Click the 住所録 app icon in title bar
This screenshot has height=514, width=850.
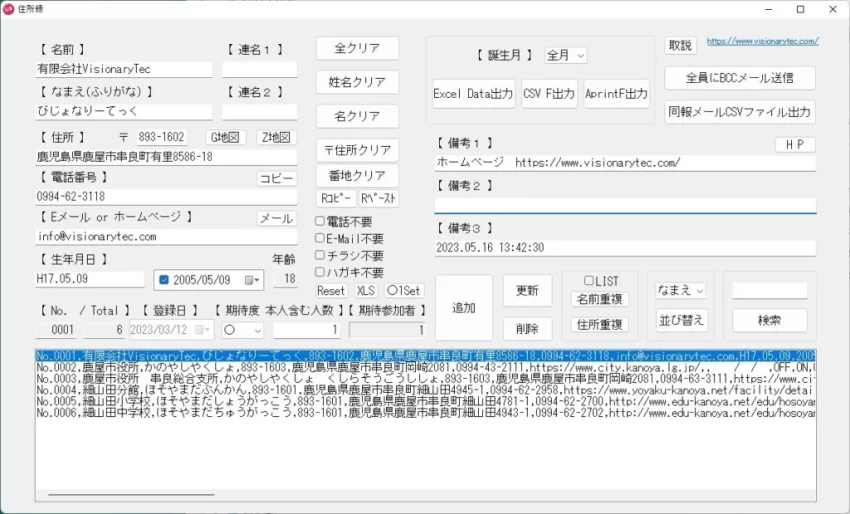(11, 9)
